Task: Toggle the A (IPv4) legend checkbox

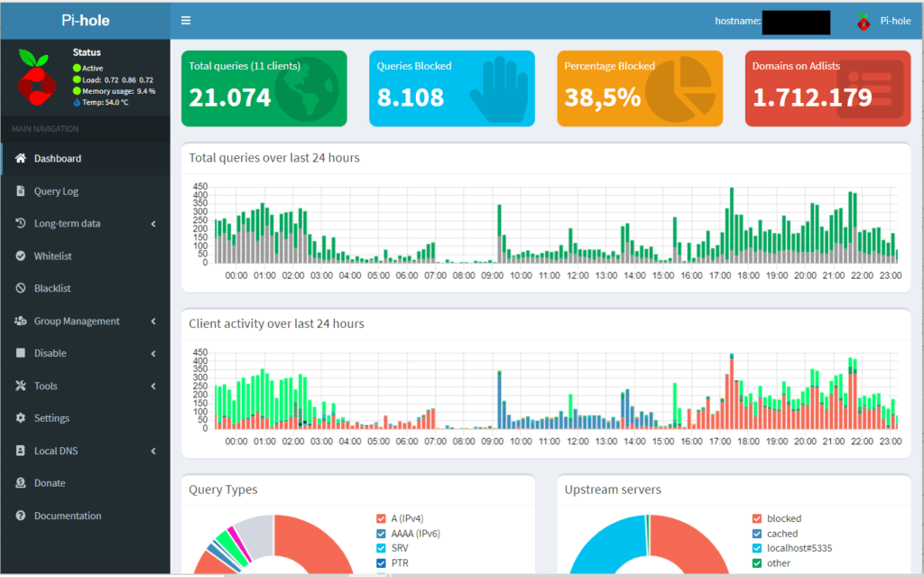Action: 382,518
